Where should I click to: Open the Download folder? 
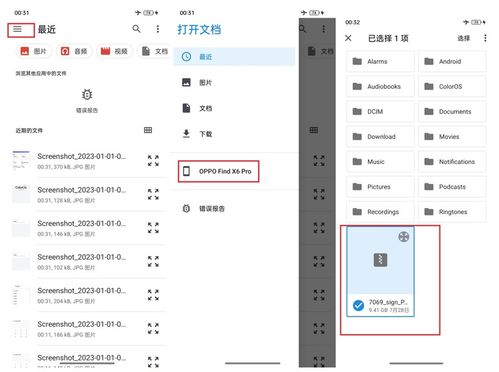(380, 136)
